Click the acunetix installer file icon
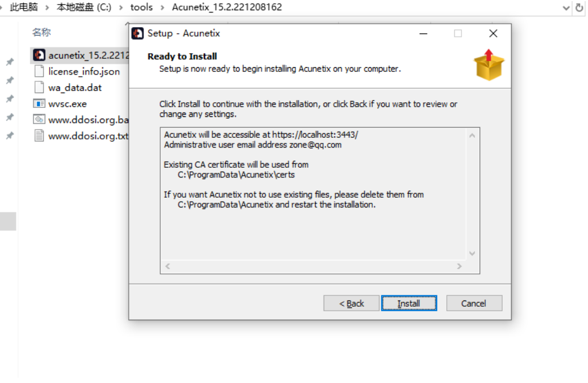Viewport: 588px width, 383px height. [39, 55]
